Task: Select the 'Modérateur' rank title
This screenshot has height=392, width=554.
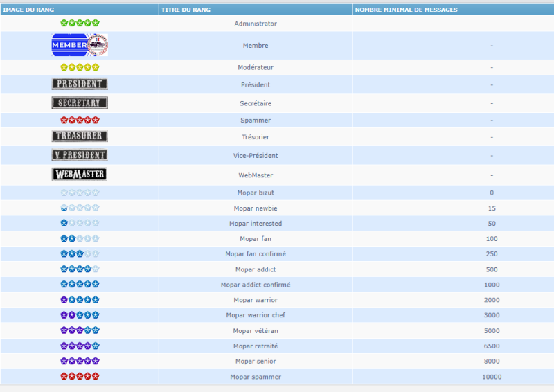Action: point(256,67)
